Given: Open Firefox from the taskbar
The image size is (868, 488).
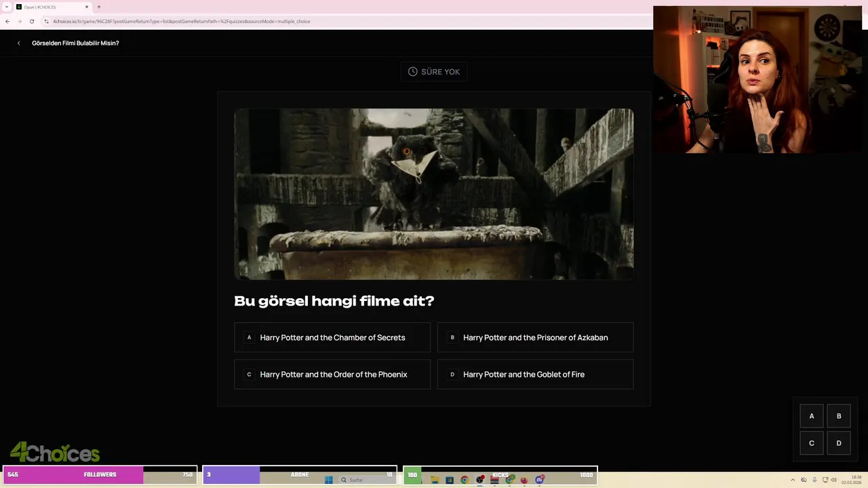Looking at the screenshot, I should pos(524,480).
